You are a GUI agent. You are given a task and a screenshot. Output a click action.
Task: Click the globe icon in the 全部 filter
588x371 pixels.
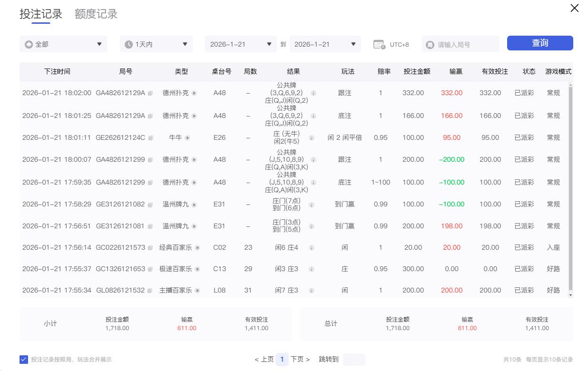point(29,43)
